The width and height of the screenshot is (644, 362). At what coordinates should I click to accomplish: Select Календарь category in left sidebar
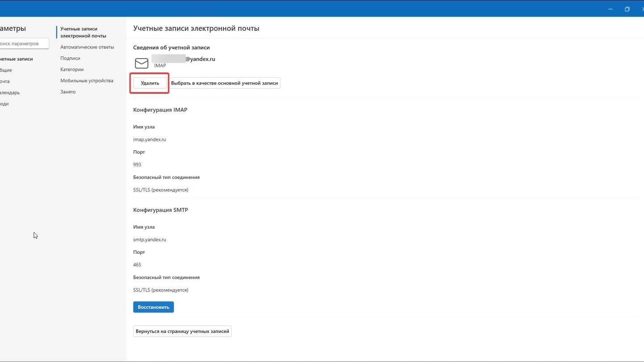[x=10, y=93]
